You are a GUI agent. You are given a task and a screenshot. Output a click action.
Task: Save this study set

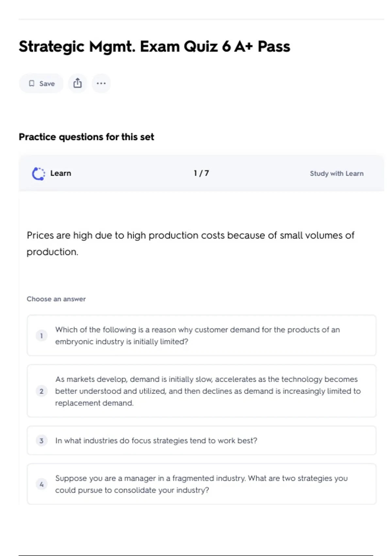pos(41,83)
